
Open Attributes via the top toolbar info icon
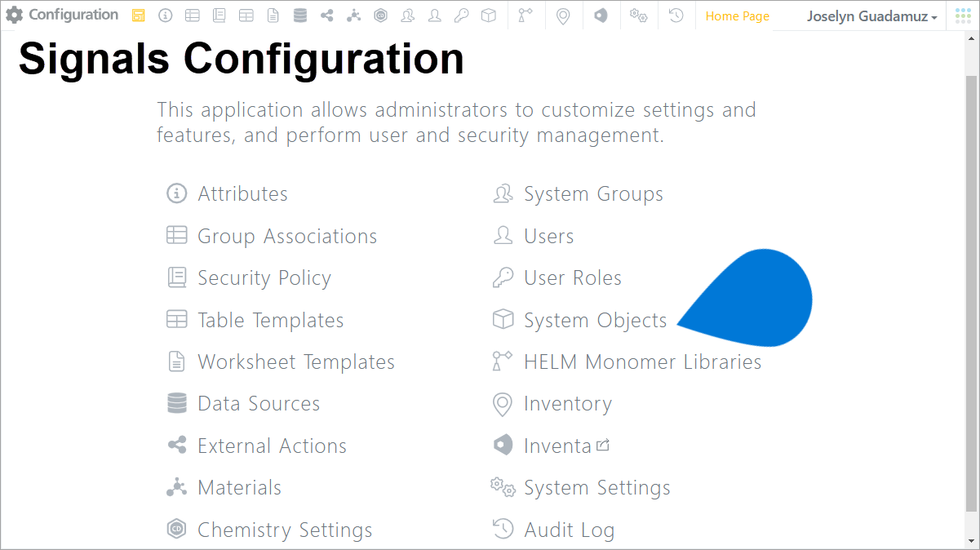pos(165,16)
